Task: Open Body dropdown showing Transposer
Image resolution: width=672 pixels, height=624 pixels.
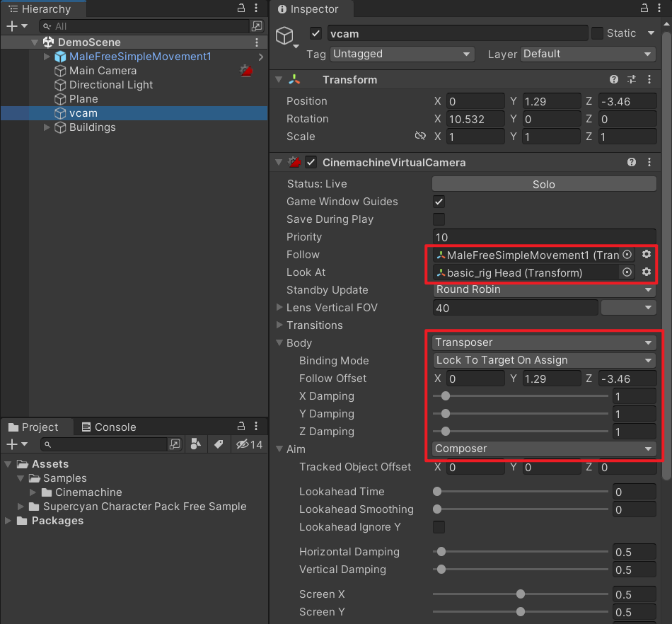Action: [544, 342]
